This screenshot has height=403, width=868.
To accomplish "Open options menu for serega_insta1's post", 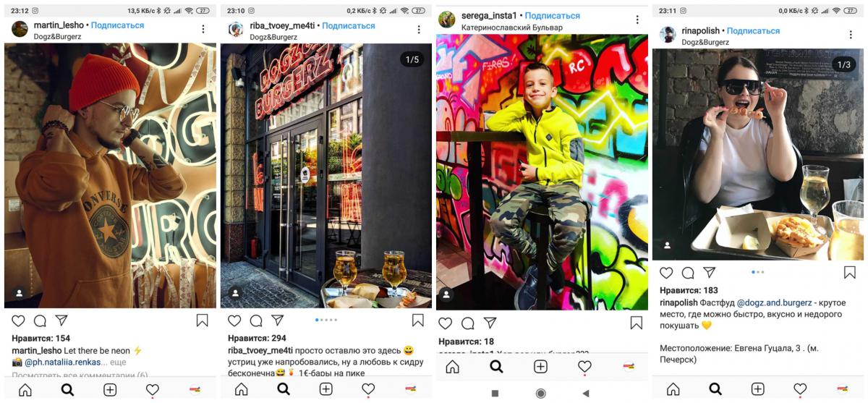I will [x=637, y=20].
